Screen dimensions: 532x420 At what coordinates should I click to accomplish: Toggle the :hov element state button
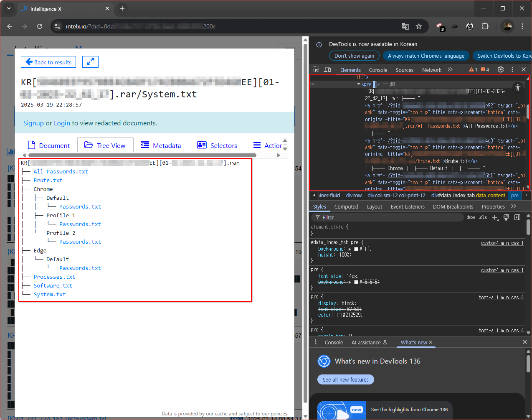coord(471,217)
